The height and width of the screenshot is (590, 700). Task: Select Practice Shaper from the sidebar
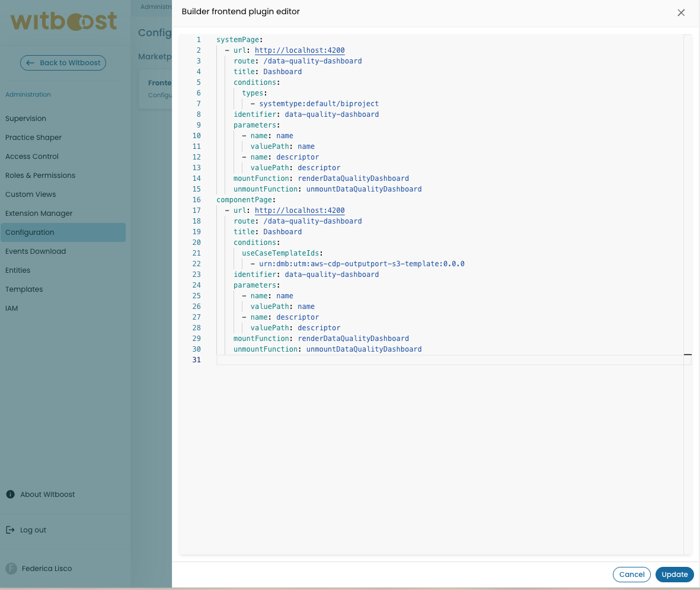click(x=33, y=137)
